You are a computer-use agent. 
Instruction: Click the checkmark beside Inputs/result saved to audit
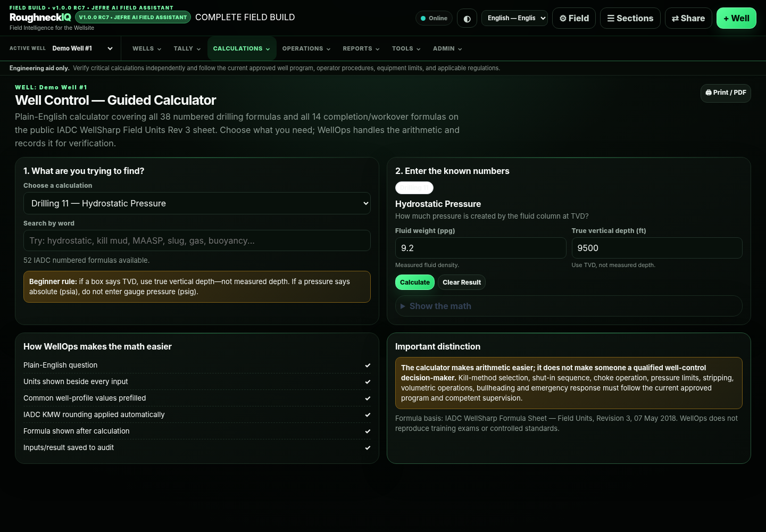[x=368, y=448]
